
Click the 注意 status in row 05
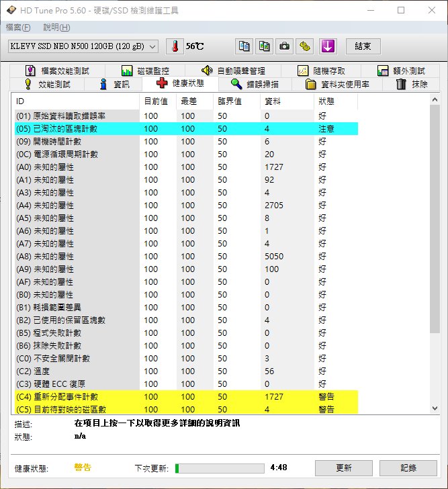click(x=326, y=129)
